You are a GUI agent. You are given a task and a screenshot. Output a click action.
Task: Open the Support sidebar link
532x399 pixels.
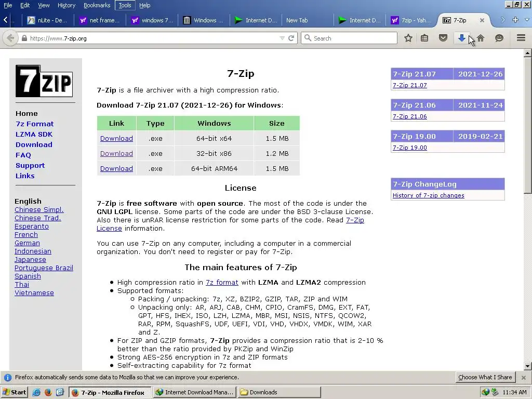(x=30, y=166)
